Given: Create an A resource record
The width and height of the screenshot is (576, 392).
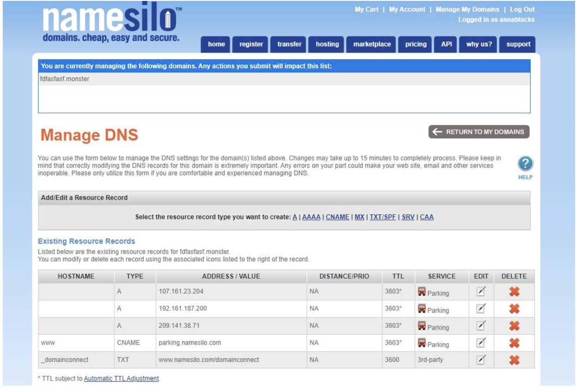Looking at the screenshot, I should 295,217.
